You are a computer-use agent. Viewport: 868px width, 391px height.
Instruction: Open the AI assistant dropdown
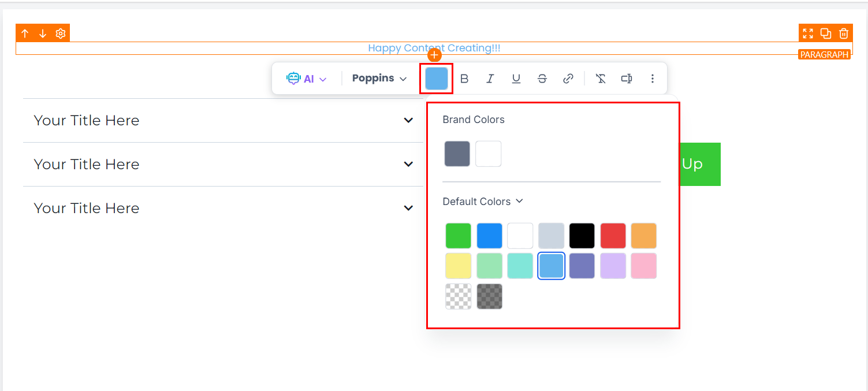(x=307, y=79)
